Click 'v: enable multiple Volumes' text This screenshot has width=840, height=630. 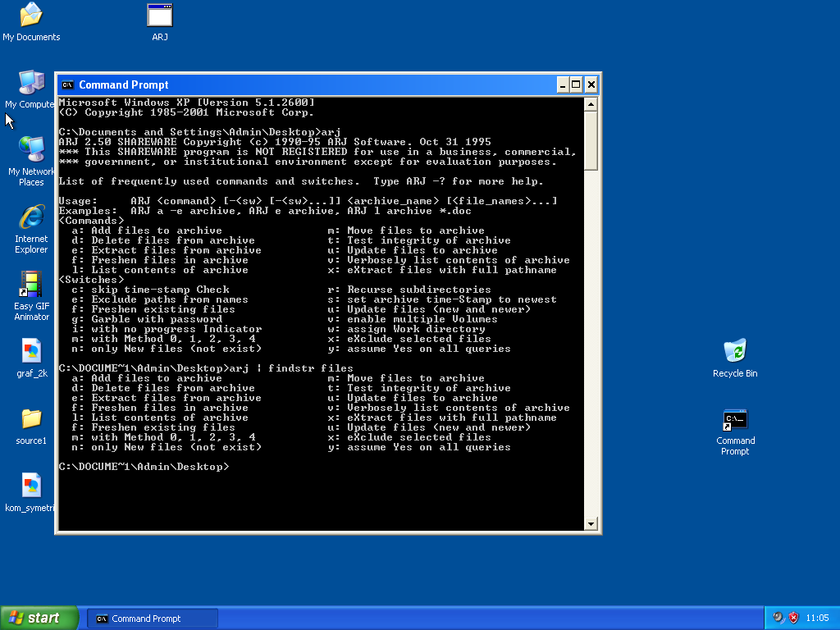tap(413, 319)
